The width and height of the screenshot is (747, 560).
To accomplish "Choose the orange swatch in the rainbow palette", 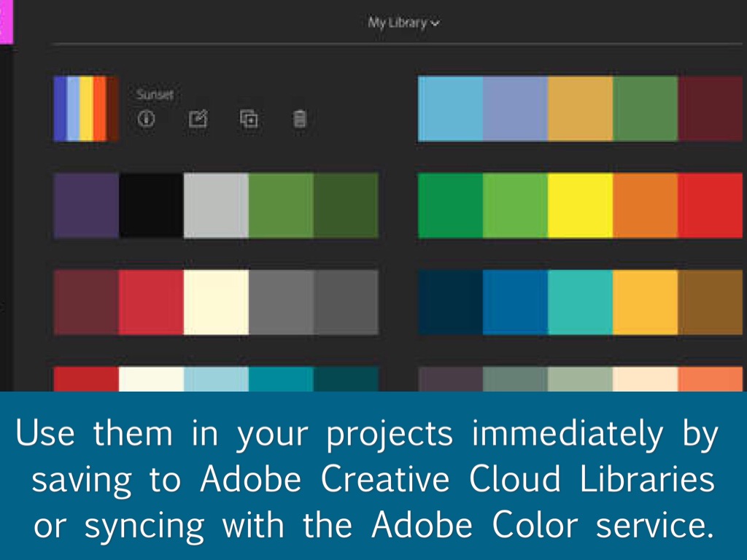I will [x=645, y=206].
